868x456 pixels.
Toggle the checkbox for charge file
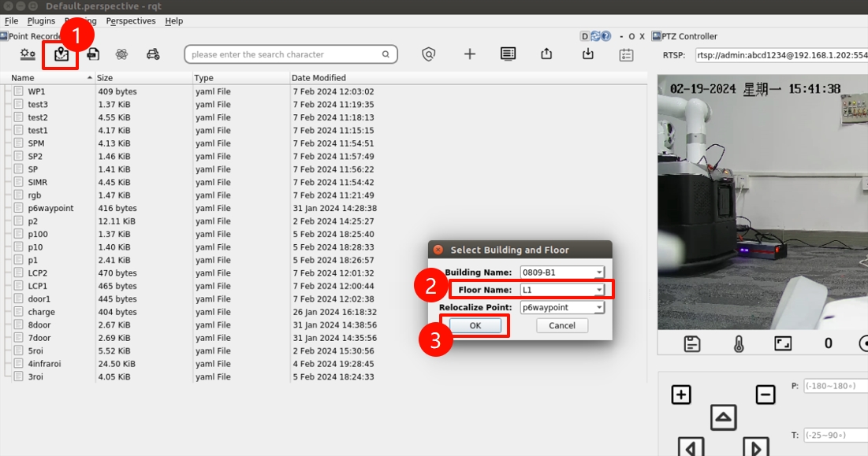18,312
